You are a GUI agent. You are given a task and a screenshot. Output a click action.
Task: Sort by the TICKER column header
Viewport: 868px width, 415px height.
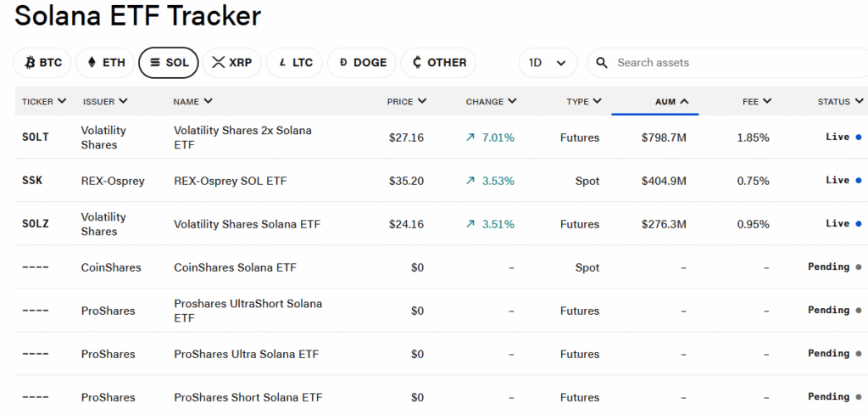click(x=44, y=102)
